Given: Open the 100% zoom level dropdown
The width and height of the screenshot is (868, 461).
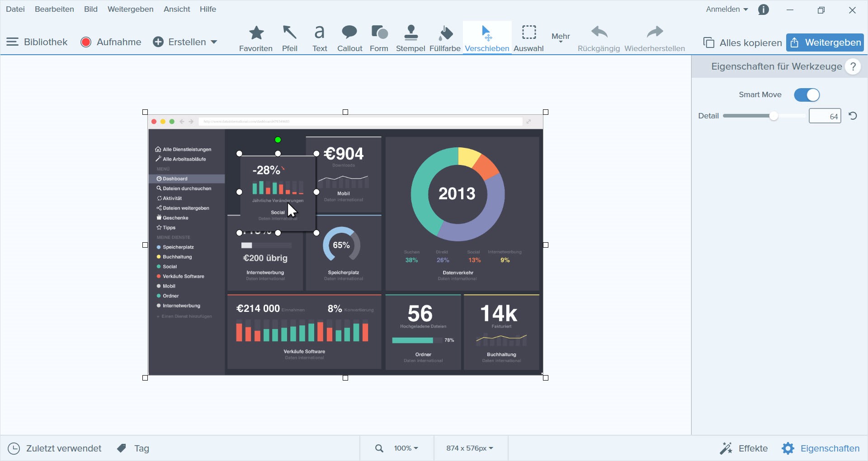Looking at the screenshot, I should pos(406,448).
